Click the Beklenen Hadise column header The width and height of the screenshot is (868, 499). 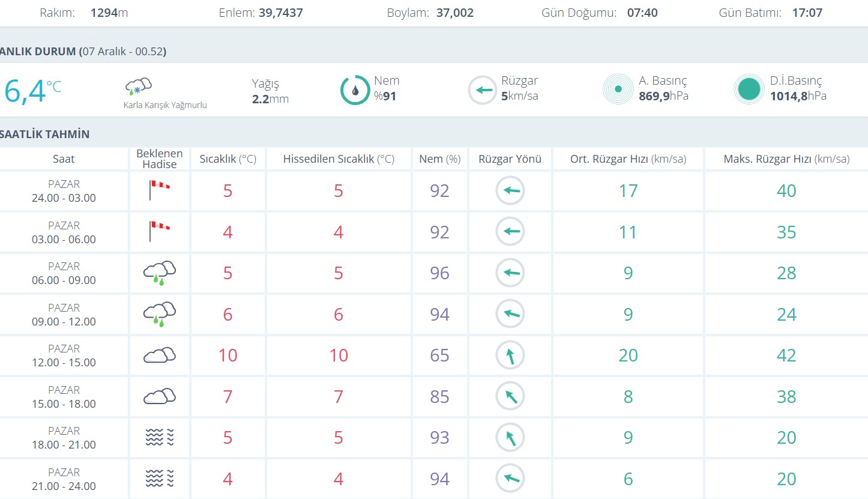[159, 159]
